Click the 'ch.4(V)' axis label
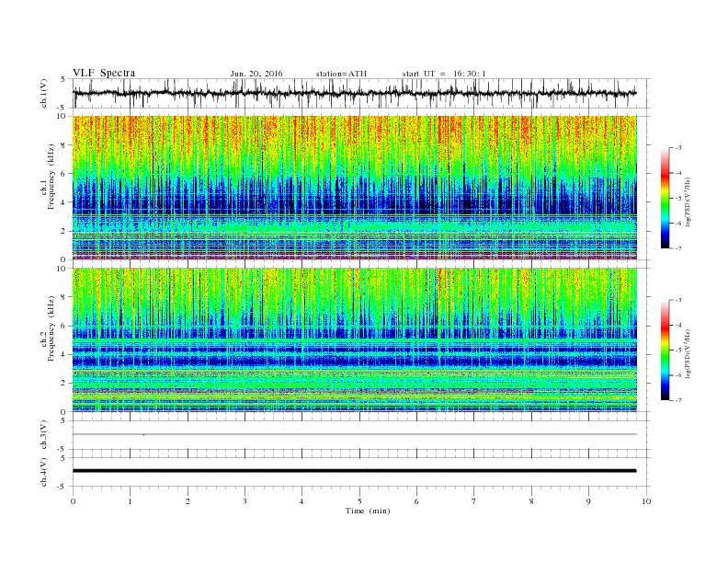Screen dimensions: 728x563 [44, 472]
